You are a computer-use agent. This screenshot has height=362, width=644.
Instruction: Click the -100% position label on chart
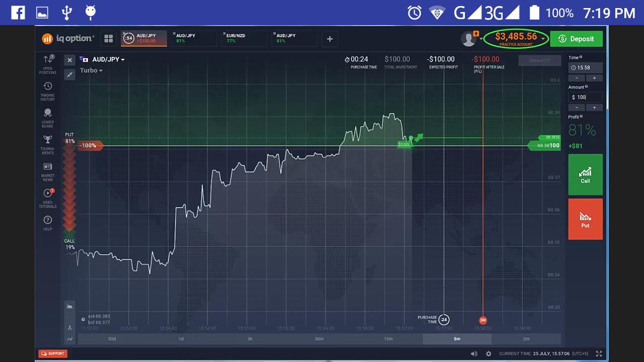90,146
